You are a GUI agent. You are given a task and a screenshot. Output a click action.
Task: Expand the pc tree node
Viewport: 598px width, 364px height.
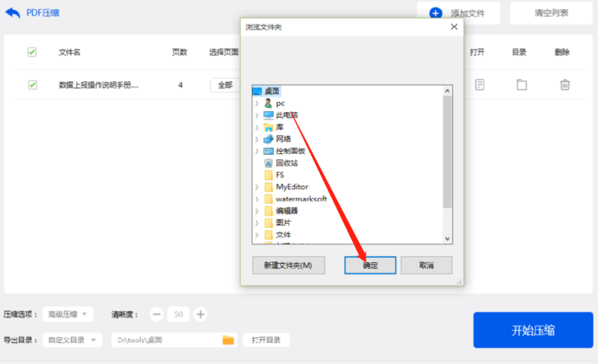tap(257, 103)
